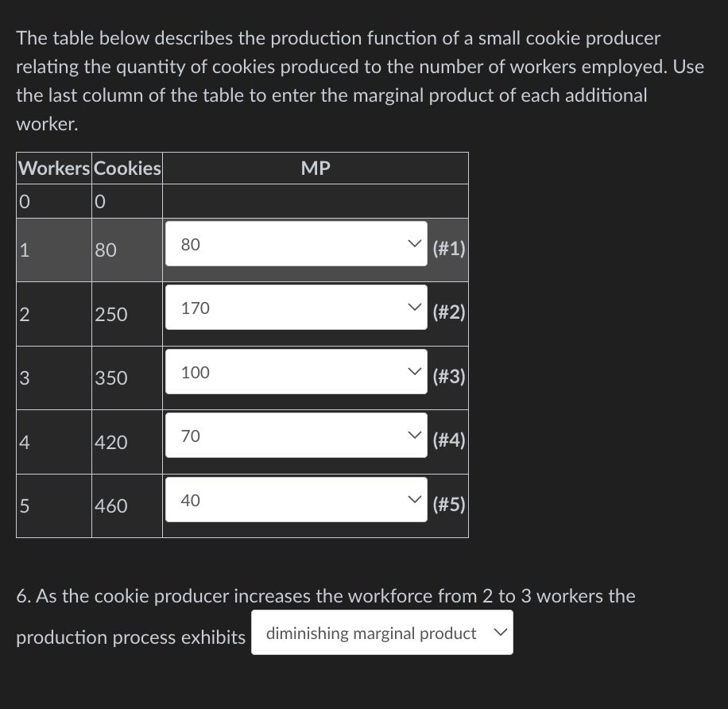Viewport: 728px width, 709px height.
Task: Open the MP dropdown for worker 4
Action: pos(296,436)
